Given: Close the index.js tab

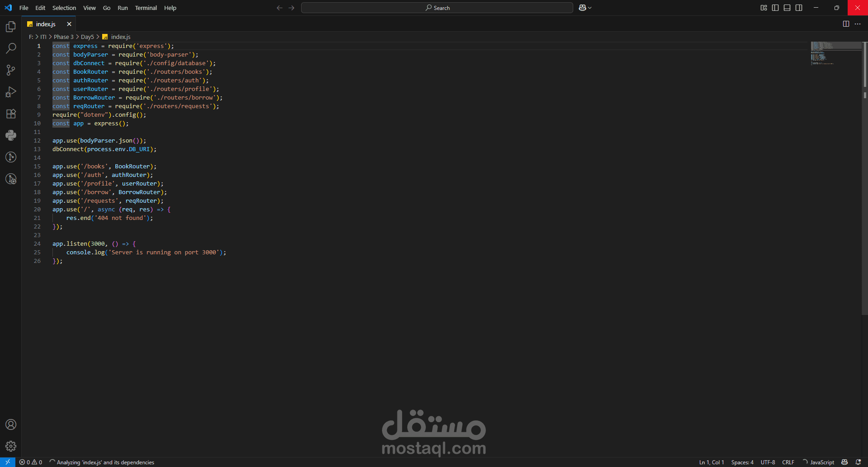Looking at the screenshot, I should coord(69,24).
